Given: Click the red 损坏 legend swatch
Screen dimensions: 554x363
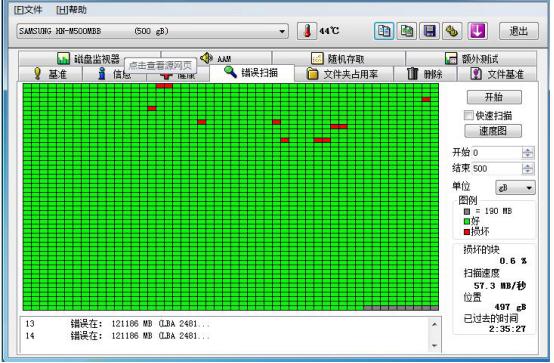Looking at the screenshot, I should click(467, 232).
